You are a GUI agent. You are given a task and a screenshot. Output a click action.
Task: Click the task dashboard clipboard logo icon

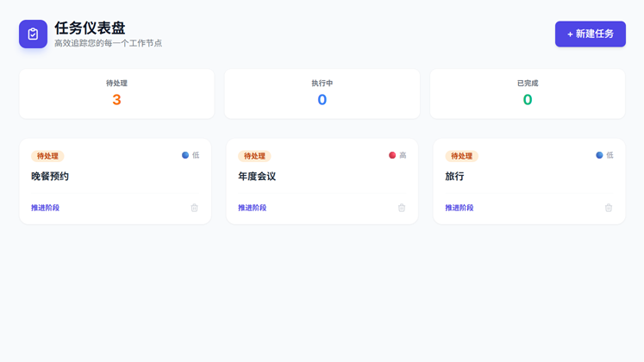33,34
